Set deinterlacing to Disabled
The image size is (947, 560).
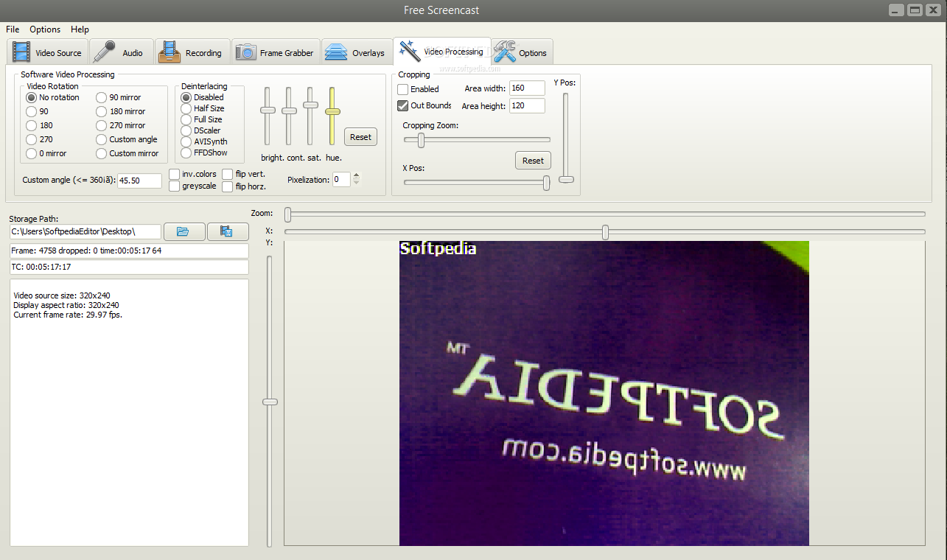(186, 97)
